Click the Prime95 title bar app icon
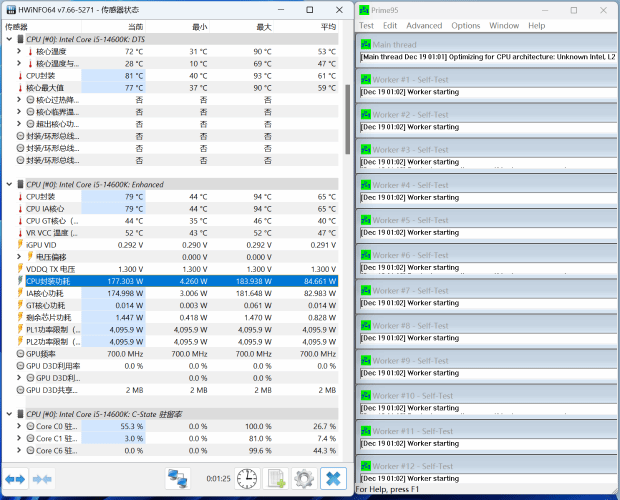620x500 pixels. click(x=364, y=10)
